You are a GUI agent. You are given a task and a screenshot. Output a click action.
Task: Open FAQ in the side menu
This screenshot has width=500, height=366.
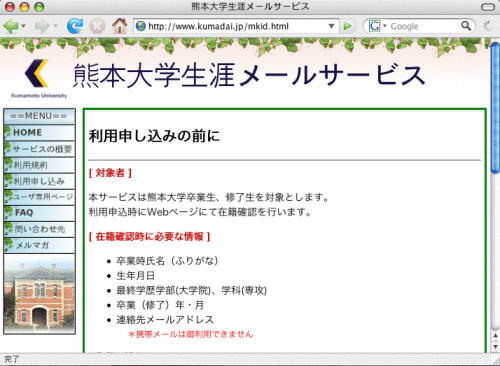39,213
